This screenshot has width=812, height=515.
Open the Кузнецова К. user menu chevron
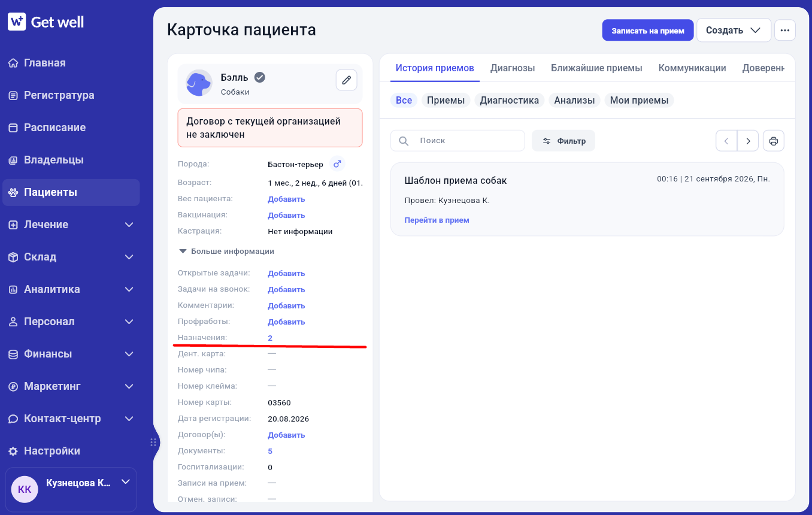pyautogui.click(x=126, y=481)
